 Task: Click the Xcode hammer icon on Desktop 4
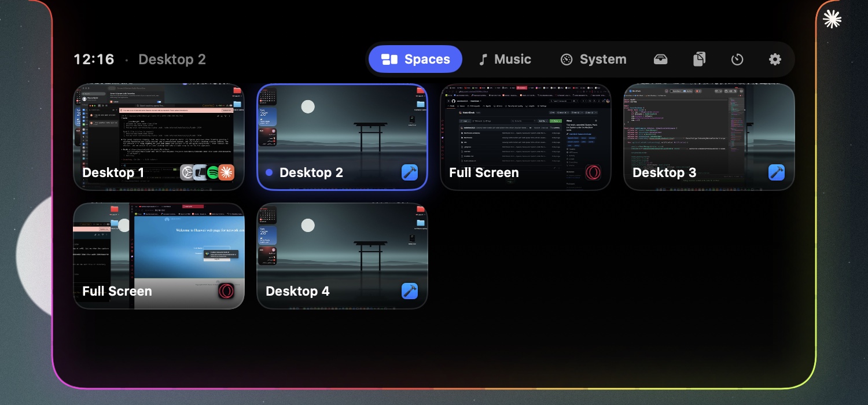pos(410,291)
